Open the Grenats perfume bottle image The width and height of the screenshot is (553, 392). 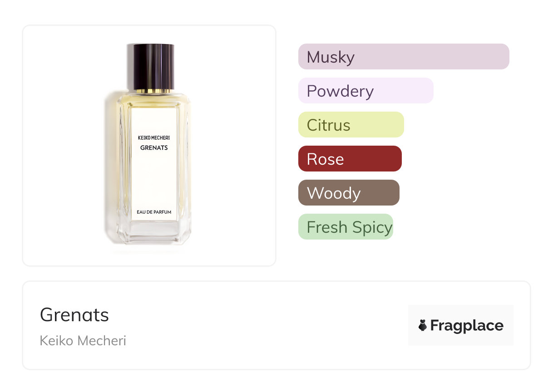[150, 146]
